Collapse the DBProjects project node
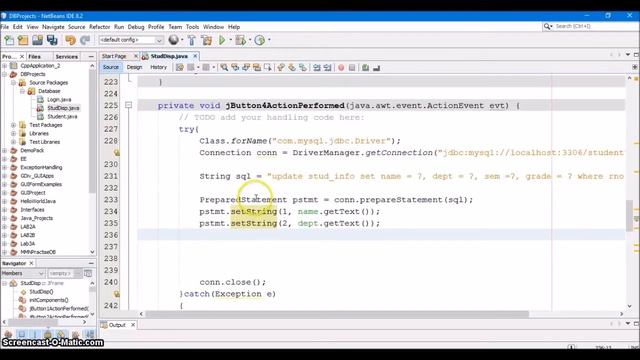Viewport: 640px width, 360px height. (x=4, y=74)
